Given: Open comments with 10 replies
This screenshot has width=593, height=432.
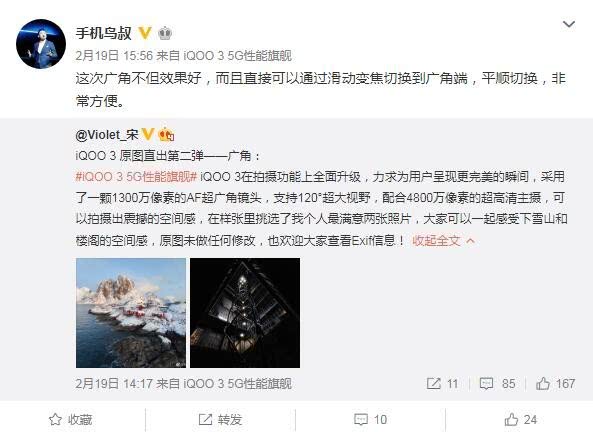Looking at the screenshot, I should pyautogui.click(x=370, y=420).
